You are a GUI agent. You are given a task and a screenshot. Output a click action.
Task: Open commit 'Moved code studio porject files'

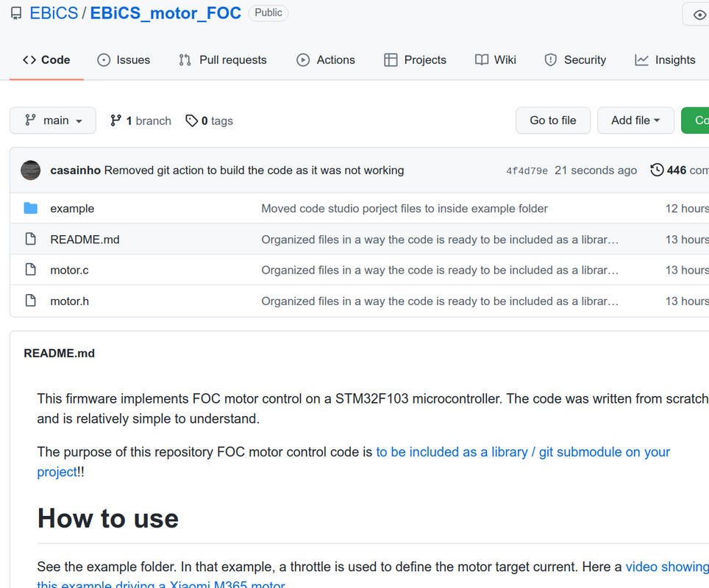coord(405,208)
